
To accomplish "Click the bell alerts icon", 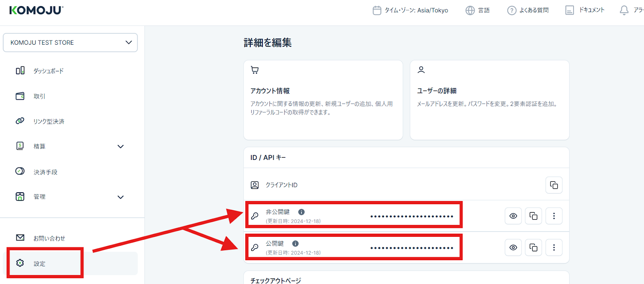I will coord(624,10).
